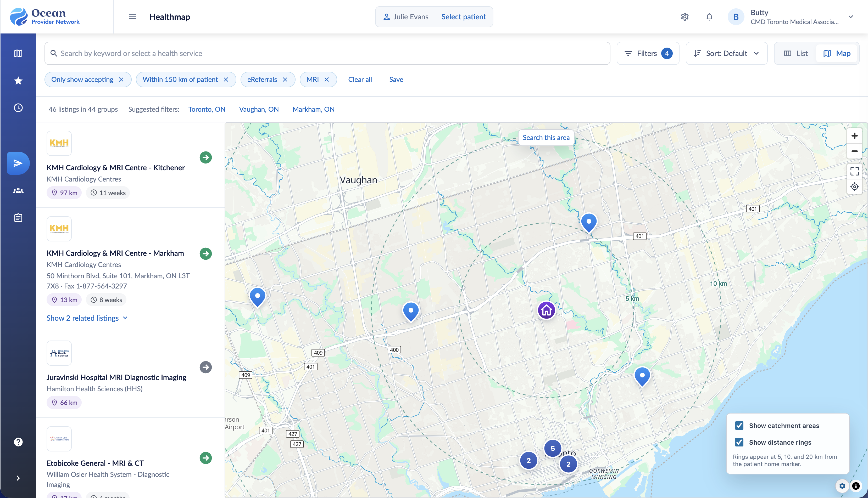Open the people group sidebar icon
868x498 pixels.
coord(18,190)
